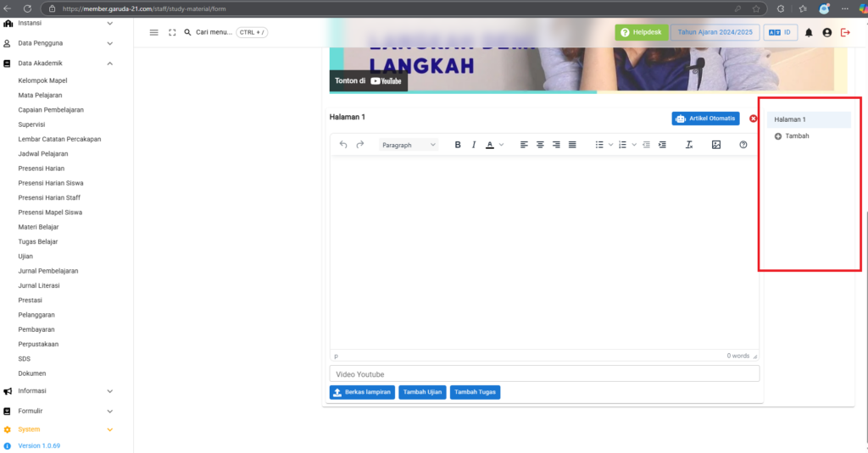Open the editor help icon
Image resolution: width=868 pixels, height=453 pixels.
click(743, 145)
